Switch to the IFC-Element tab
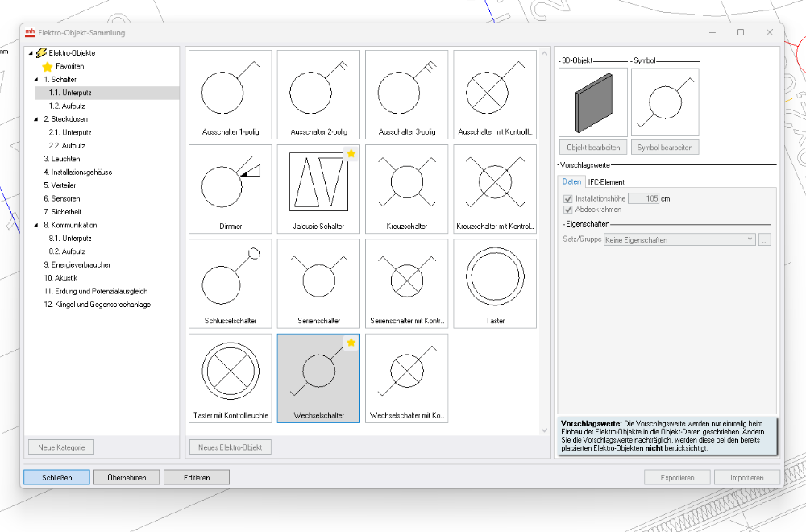The image size is (806, 532). pyautogui.click(x=606, y=182)
